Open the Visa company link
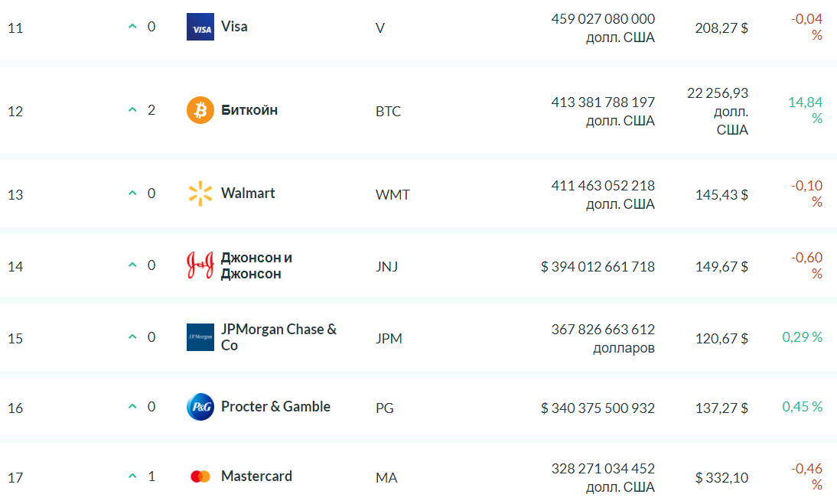This screenshot has width=837, height=504. [x=234, y=27]
